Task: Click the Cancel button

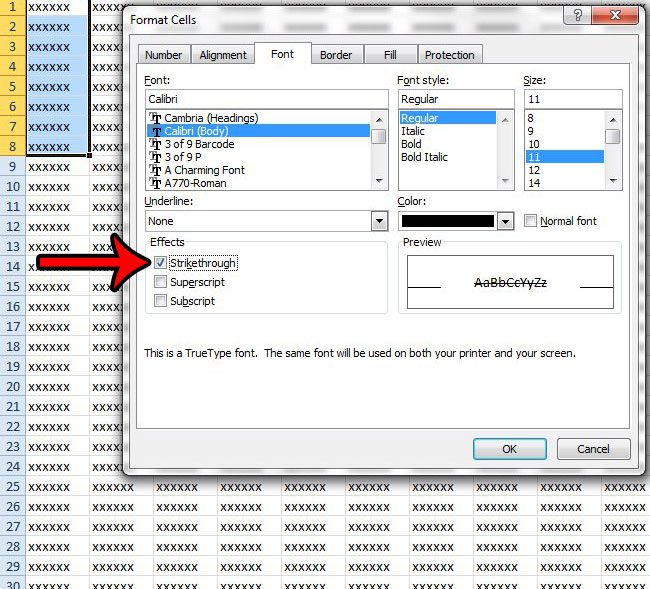Action: click(x=593, y=449)
